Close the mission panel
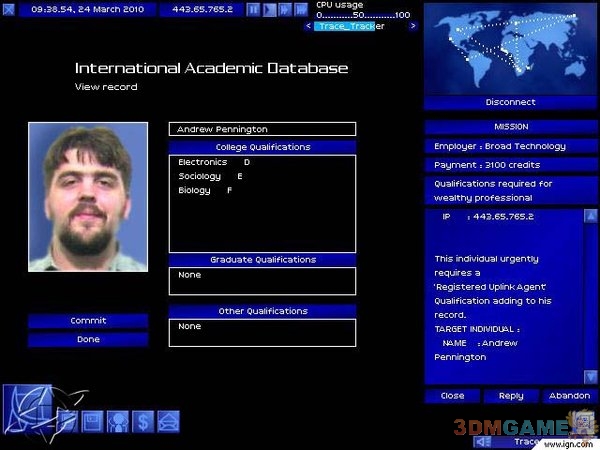 (x=452, y=396)
